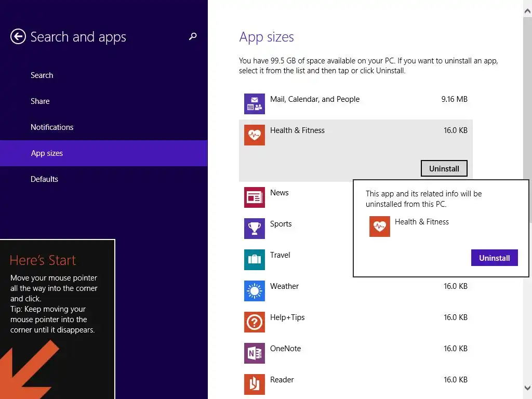The height and width of the screenshot is (399, 532).
Task: Click the Search and apps title
Action: click(x=78, y=37)
